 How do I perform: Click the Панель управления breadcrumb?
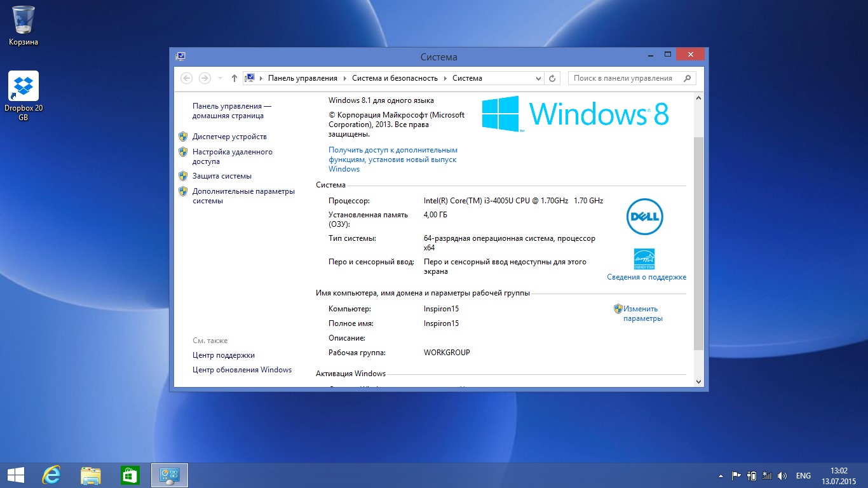point(302,78)
